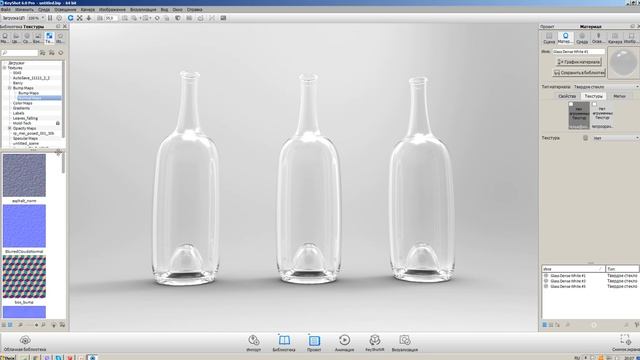Open the Сцена tab in project panel
640x360 pixels.
549,38
